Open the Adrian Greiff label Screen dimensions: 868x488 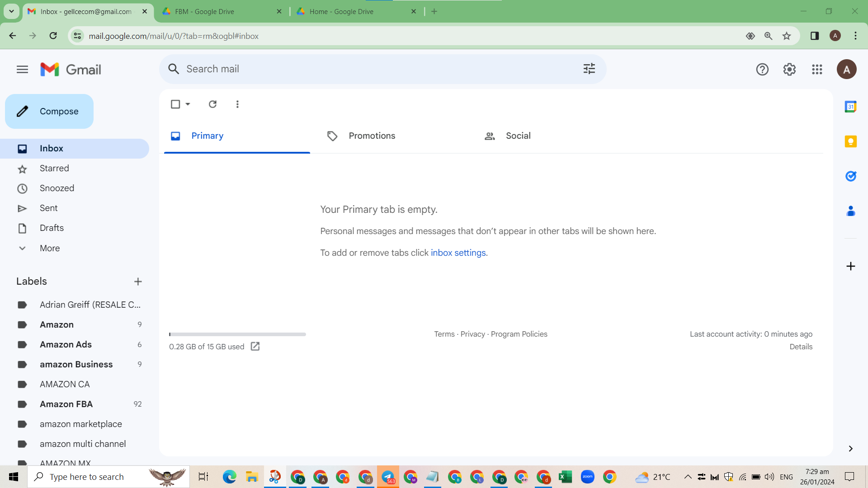pyautogui.click(x=75, y=305)
